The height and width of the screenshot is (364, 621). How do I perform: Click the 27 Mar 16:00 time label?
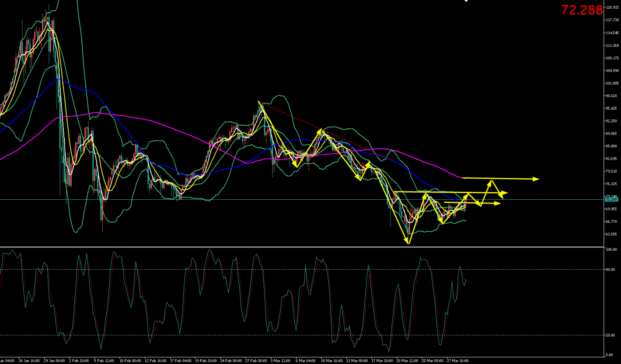point(458,361)
